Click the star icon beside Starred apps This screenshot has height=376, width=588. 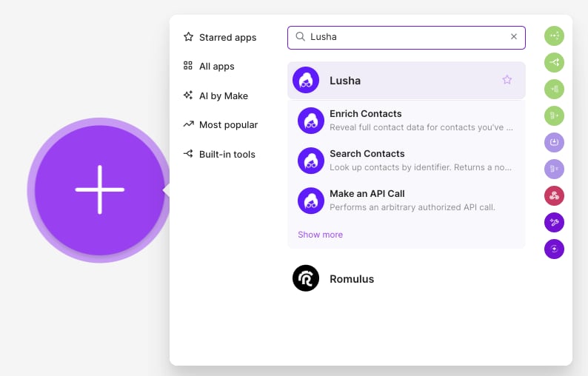click(188, 37)
